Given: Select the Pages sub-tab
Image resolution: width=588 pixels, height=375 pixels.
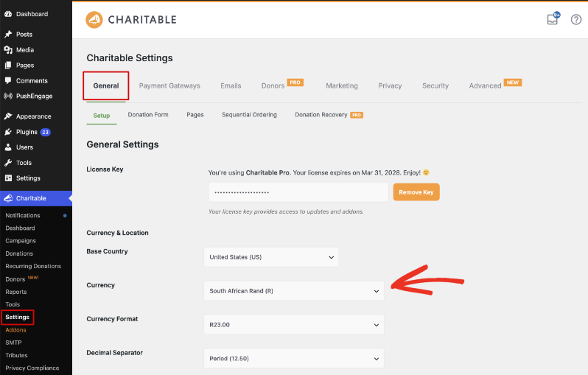Looking at the screenshot, I should (195, 115).
